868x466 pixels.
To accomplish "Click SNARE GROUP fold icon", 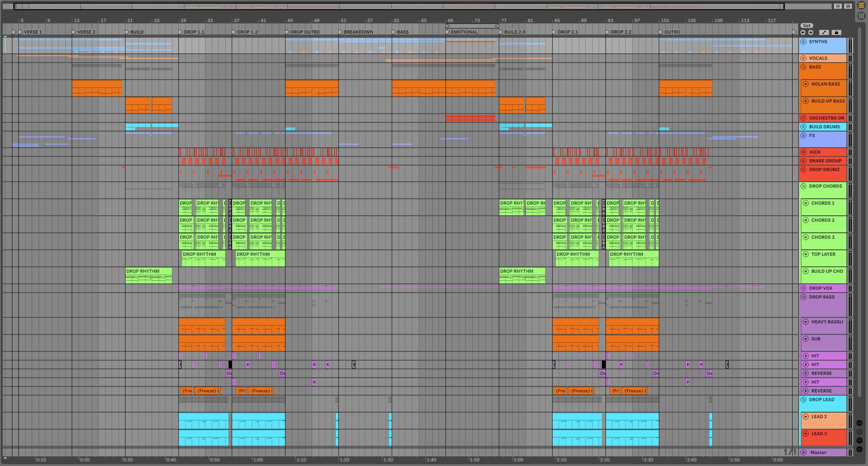I will pyautogui.click(x=804, y=161).
